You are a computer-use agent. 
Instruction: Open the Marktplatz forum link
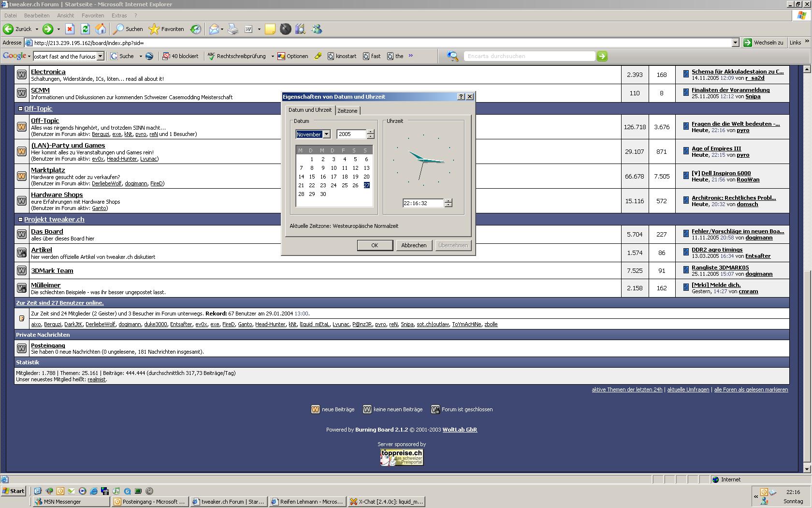pyautogui.click(x=48, y=170)
